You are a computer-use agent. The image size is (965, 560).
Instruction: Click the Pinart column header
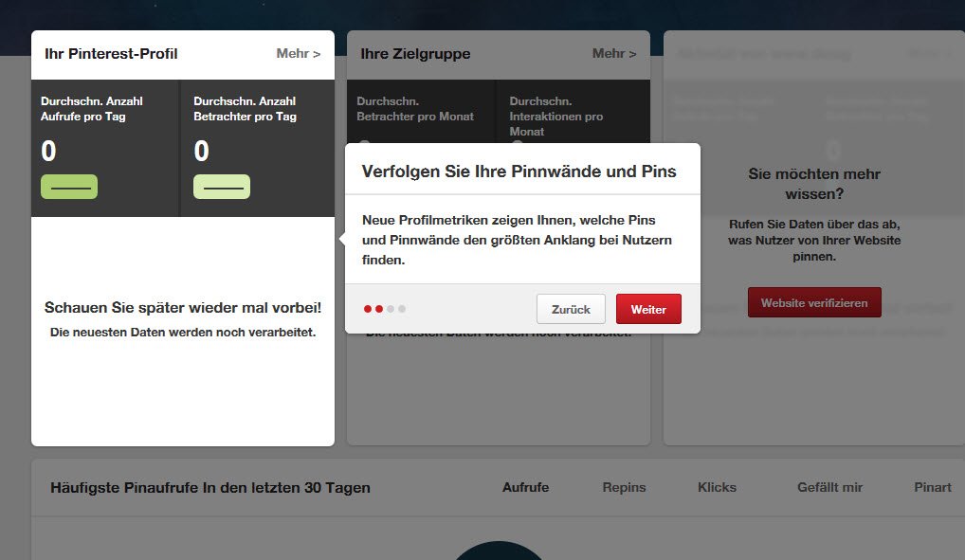click(933, 487)
